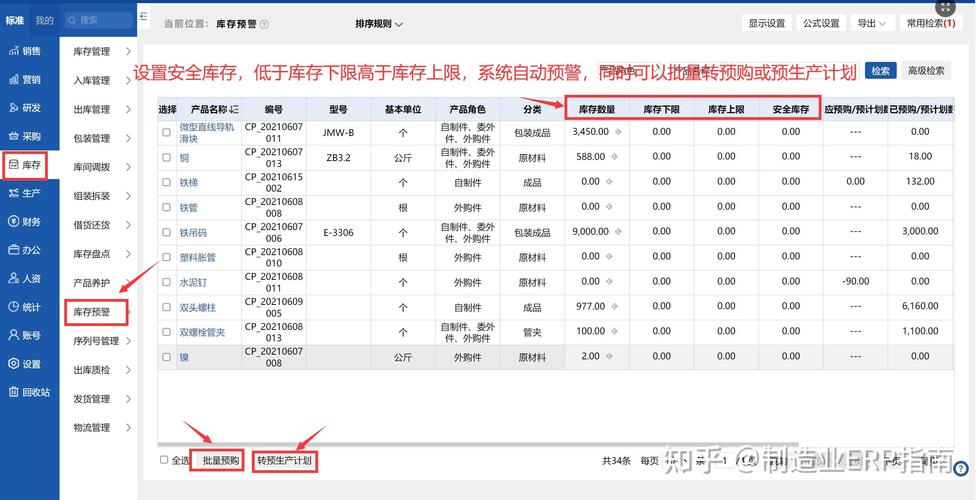Click the blue help circle bottom right
Image resolution: width=979 pixels, height=500 pixels.
(962, 468)
